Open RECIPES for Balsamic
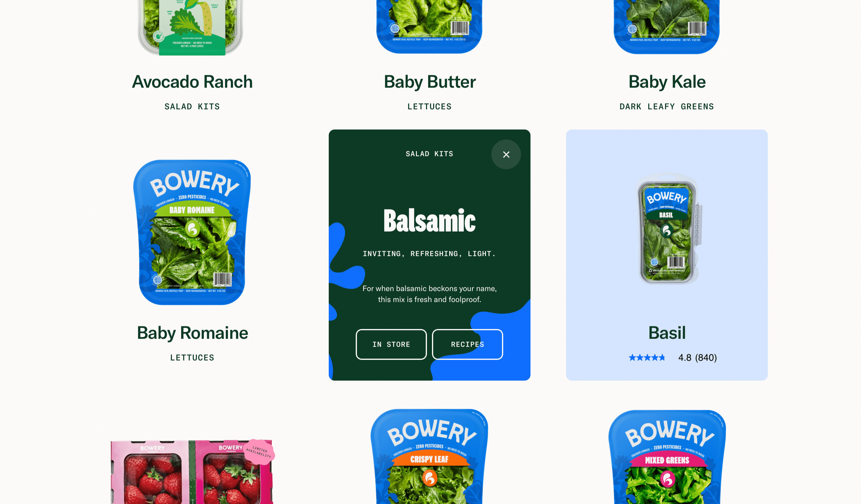Image resolution: width=861 pixels, height=504 pixels. pos(467,344)
